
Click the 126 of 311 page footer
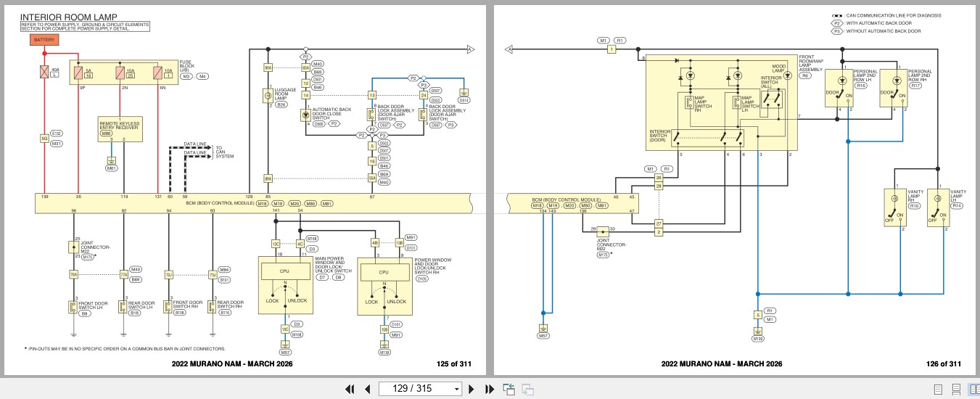[x=943, y=364]
